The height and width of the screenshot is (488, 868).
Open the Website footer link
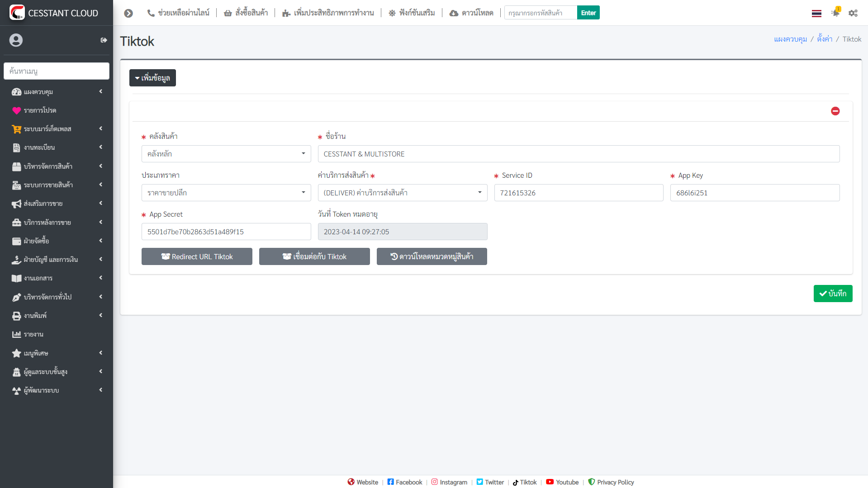pyautogui.click(x=363, y=482)
